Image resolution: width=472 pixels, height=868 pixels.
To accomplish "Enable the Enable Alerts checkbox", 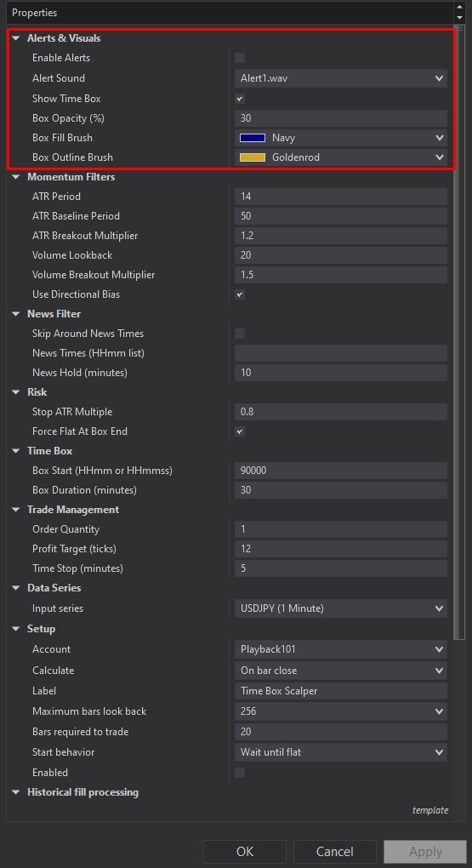I will (x=240, y=58).
